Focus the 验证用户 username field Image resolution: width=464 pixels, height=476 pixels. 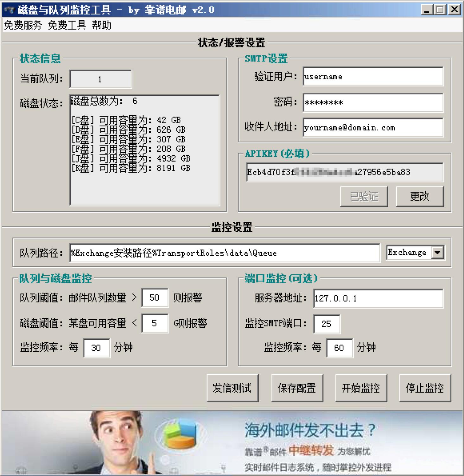coord(373,77)
